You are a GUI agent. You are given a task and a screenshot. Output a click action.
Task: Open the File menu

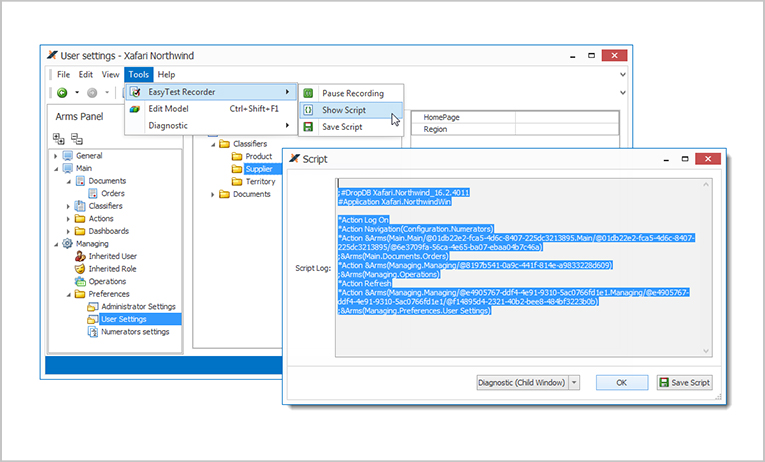click(63, 75)
